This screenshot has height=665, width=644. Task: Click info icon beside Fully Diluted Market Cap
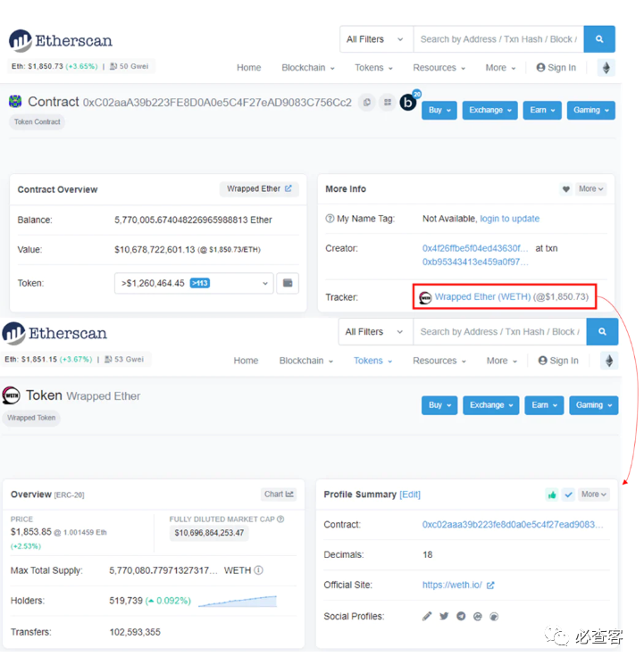280,520
